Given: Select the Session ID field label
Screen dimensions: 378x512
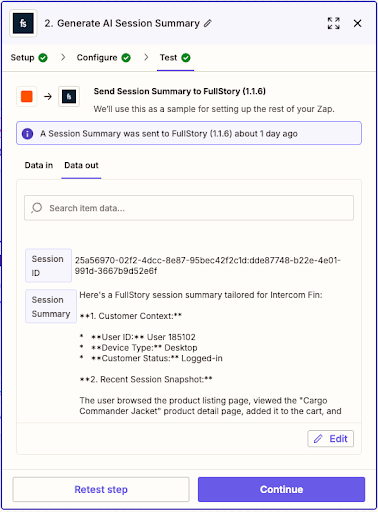Looking at the screenshot, I should pyautogui.click(x=48, y=266).
